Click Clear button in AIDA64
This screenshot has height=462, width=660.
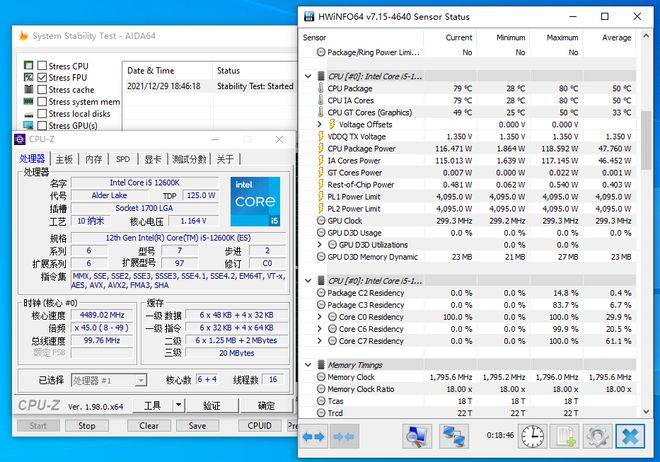pos(149,425)
